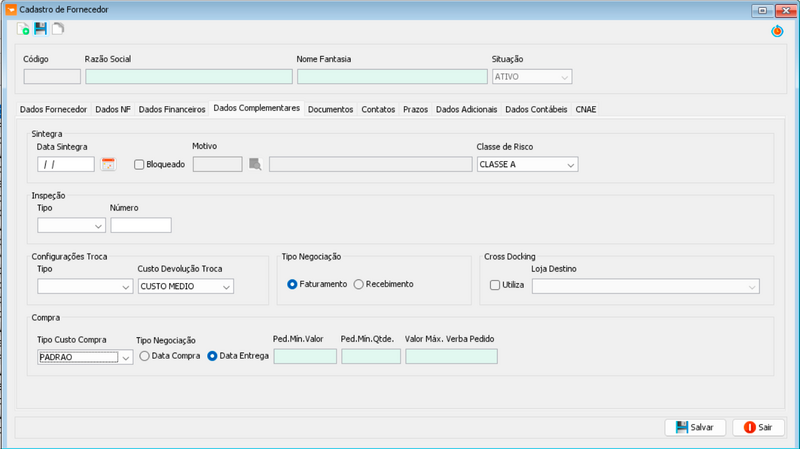Click the Código input field
Viewport: 800px width, 449px height.
click(x=52, y=77)
